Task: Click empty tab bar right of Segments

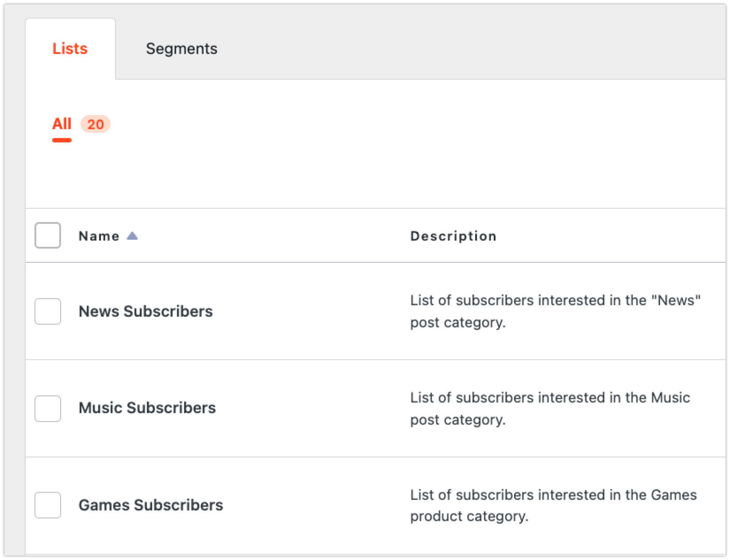Action: pyautogui.click(x=465, y=49)
